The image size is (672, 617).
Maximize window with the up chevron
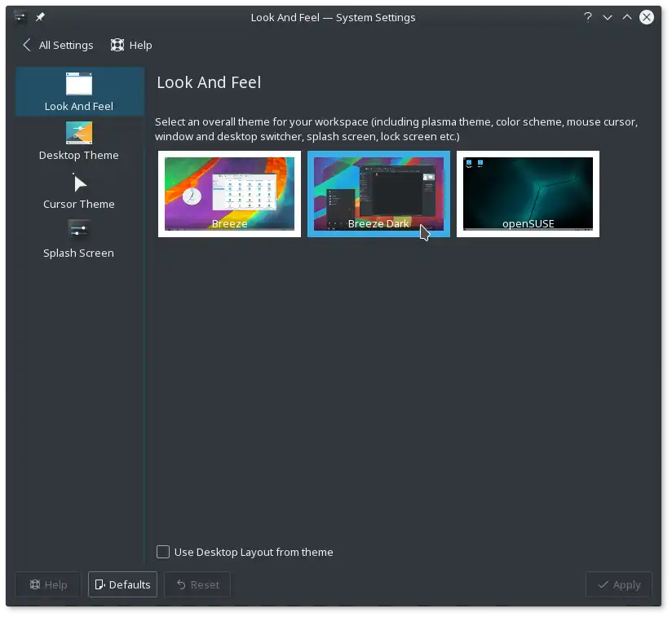(x=627, y=17)
